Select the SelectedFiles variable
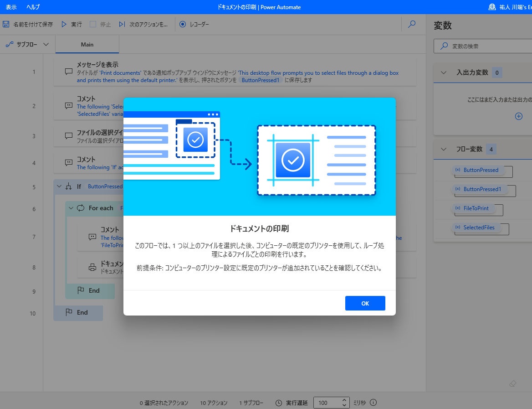 476,227
